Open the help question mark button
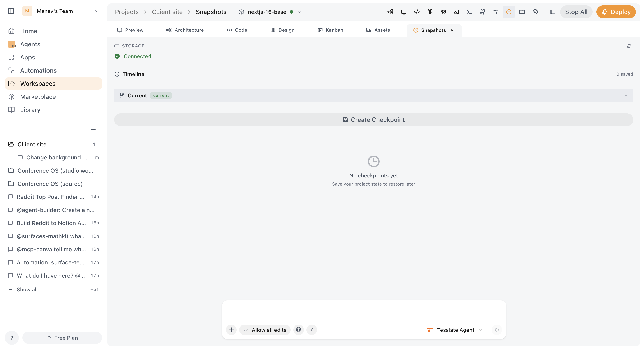Image resolution: width=644 pixels, height=350 pixels. tap(12, 338)
